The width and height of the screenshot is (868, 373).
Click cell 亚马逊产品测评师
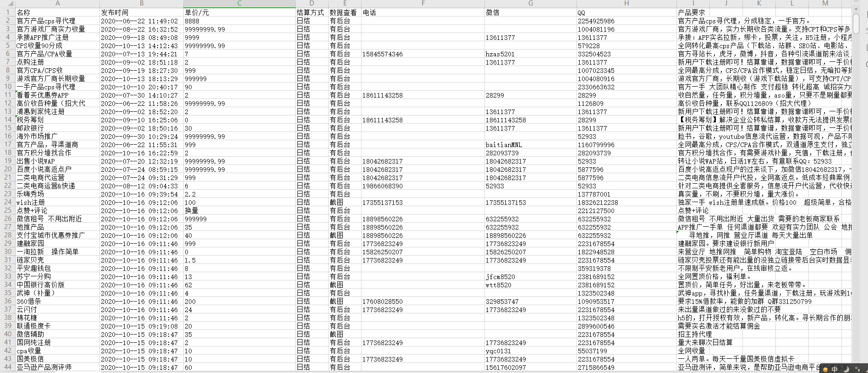click(57, 367)
